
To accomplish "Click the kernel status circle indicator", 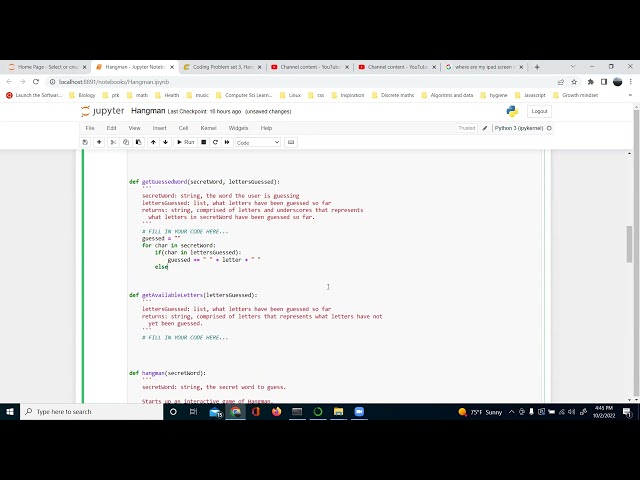I will [x=549, y=128].
